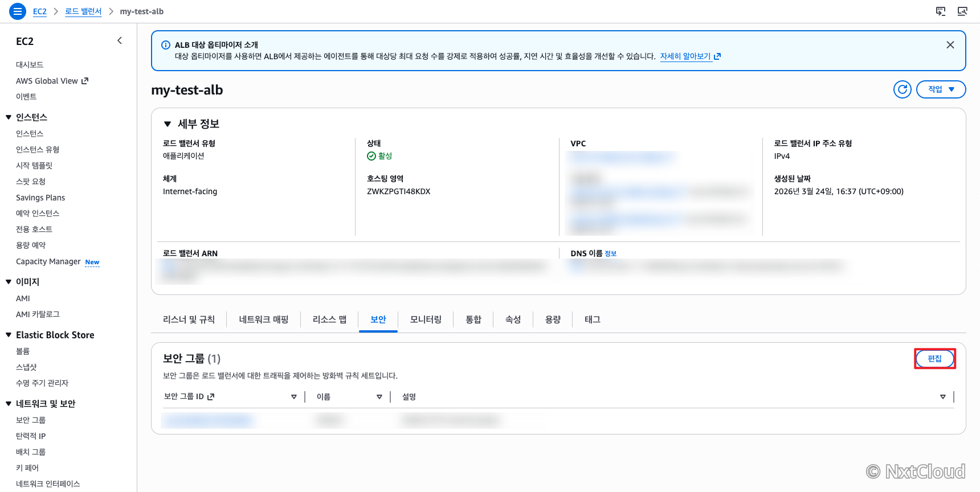Open the 속성 tab
Screen dimensions: 980x492
(513, 319)
